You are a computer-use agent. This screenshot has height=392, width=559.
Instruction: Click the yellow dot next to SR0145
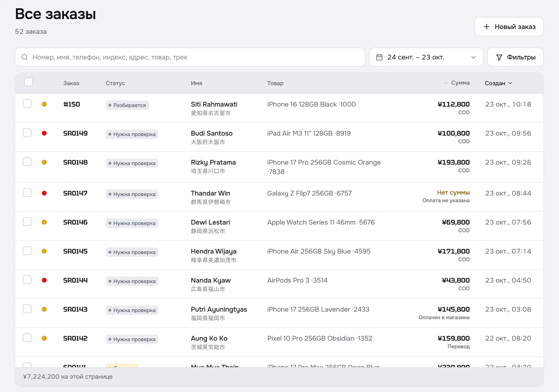(44, 251)
